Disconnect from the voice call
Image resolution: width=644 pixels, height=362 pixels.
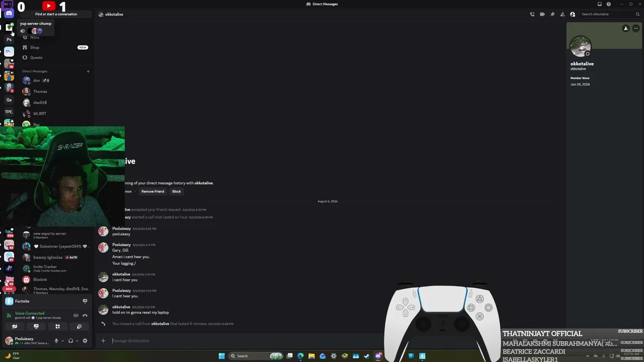85,315
